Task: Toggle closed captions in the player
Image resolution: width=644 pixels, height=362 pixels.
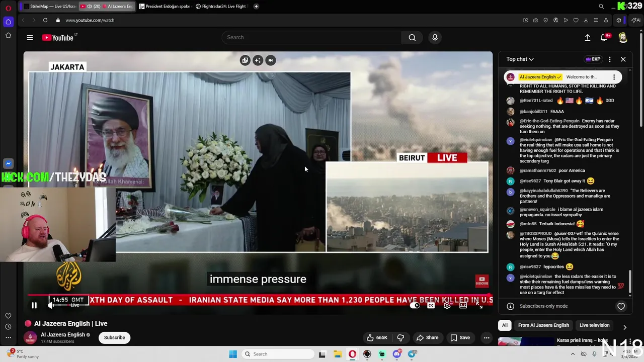Action: coord(431,305)
